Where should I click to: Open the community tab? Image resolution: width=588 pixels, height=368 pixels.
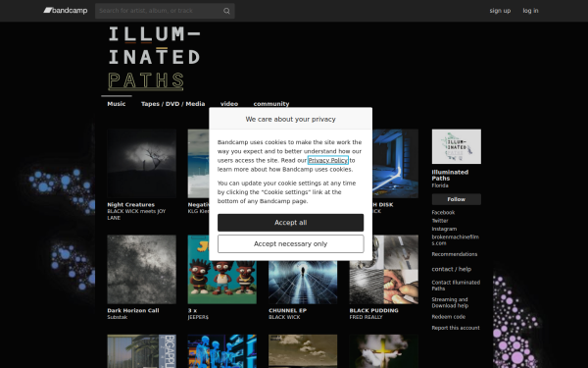(271, 104)
